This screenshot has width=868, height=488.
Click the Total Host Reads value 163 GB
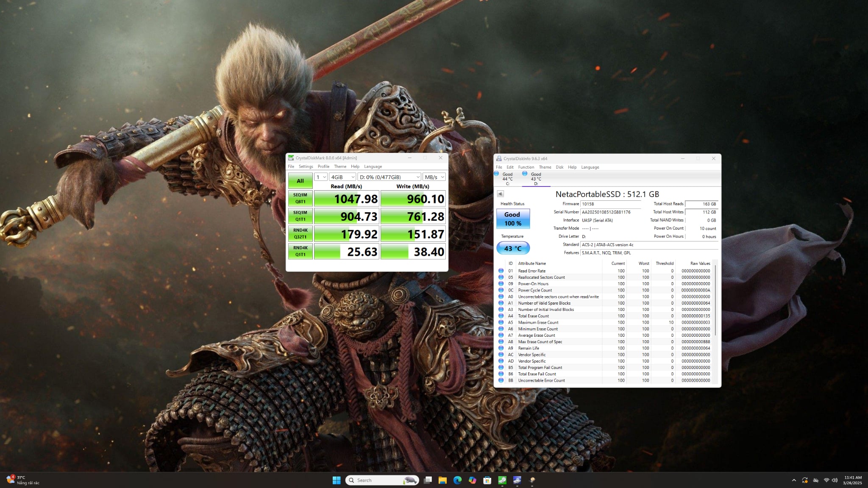701,204
